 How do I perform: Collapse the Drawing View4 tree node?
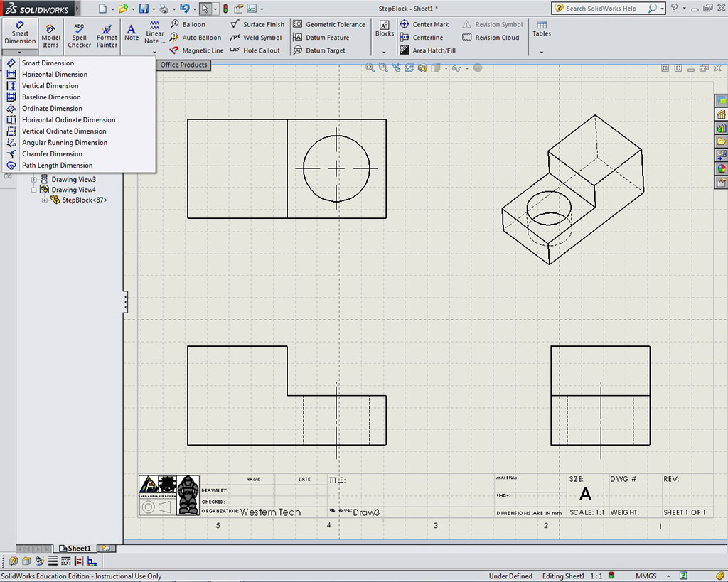pyautogui.click(x=34, y=190)
